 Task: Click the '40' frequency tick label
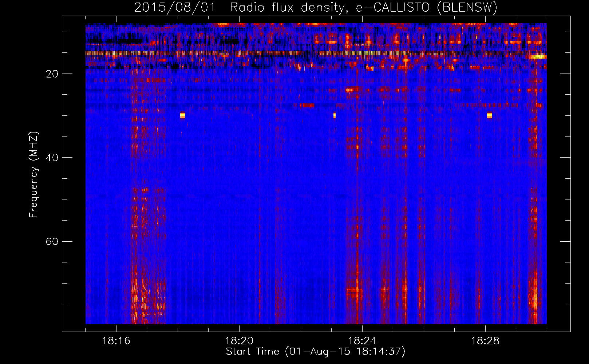(52, 158)
